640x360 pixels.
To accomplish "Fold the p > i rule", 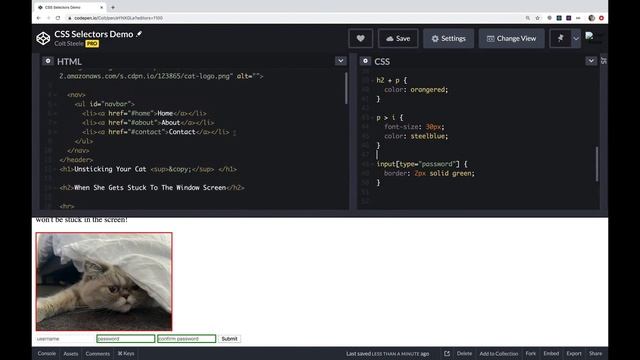I will [372, 118].
